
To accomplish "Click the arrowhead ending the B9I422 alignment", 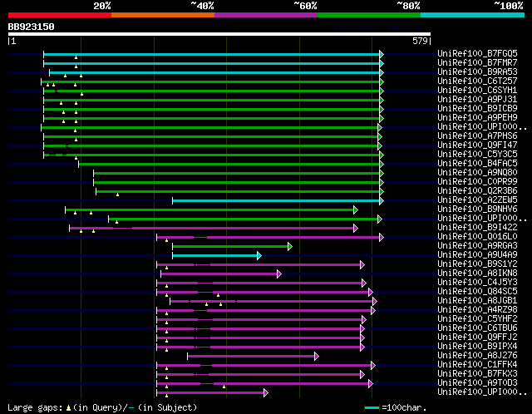I will 356,229.
